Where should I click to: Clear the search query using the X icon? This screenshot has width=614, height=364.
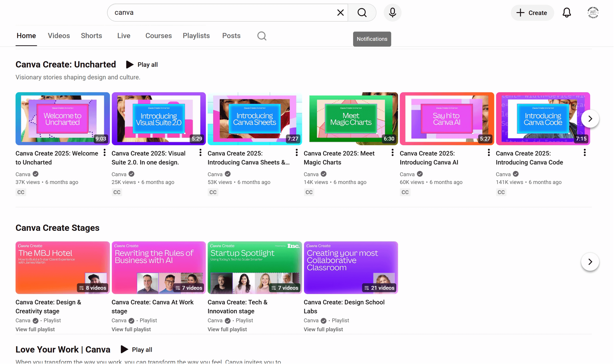pyautogui.click(x=340, y=12)
